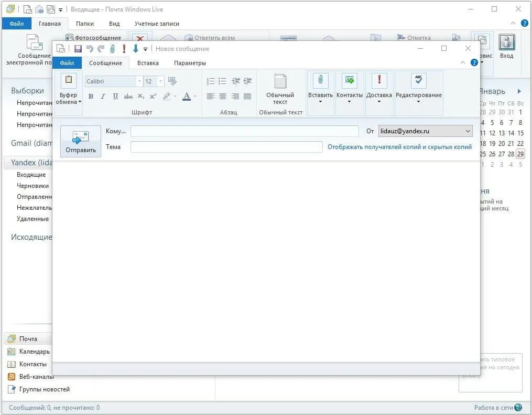Redo action in New message quick toolbar
Screen dimensions: 532x415
tap(101, 49)
